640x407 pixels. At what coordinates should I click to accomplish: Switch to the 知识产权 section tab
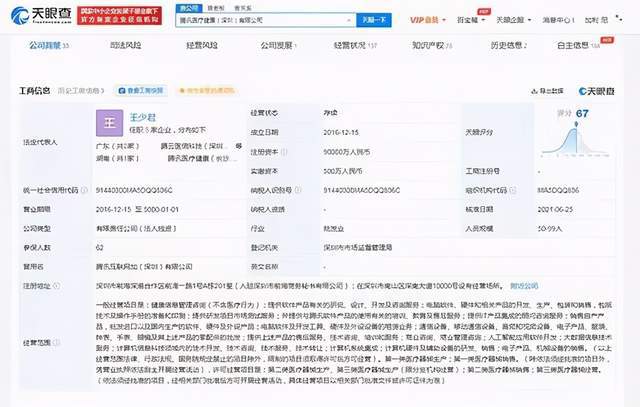pyautogui.click(x=432, y=45)
